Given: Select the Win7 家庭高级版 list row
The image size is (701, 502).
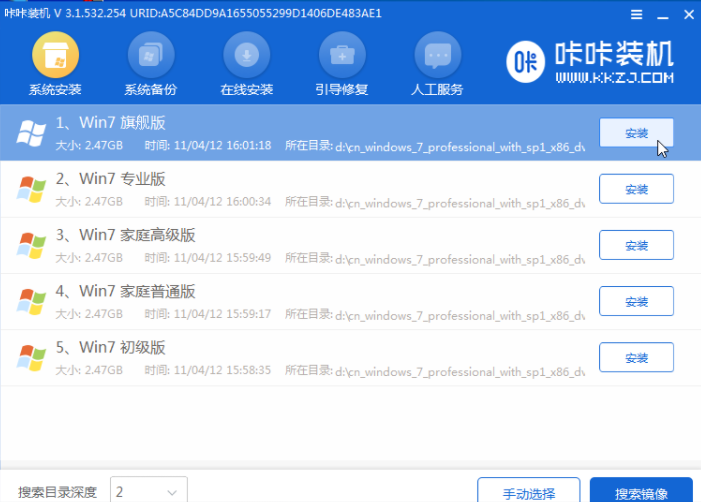Looking at the screenshot, I should coord(300,245).
